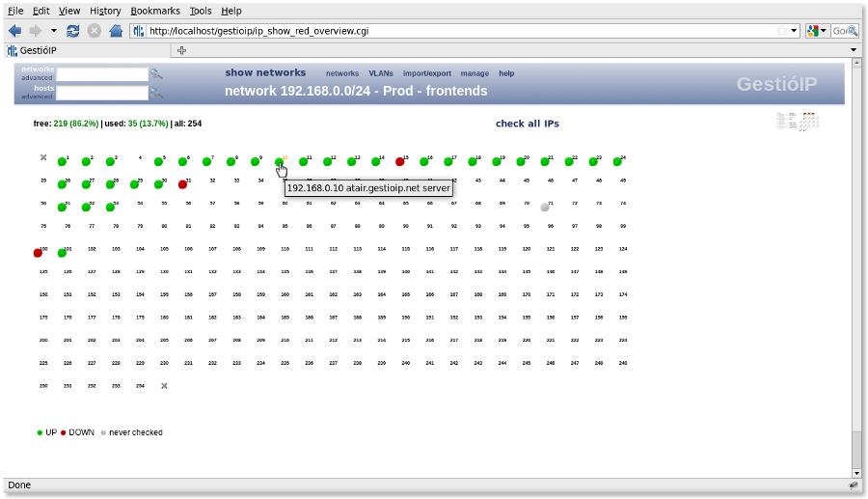The height and width of the screenshot is (499, 868).
Task: Click the red DOWN dot for host 15
Action: [x=400, y=162]
